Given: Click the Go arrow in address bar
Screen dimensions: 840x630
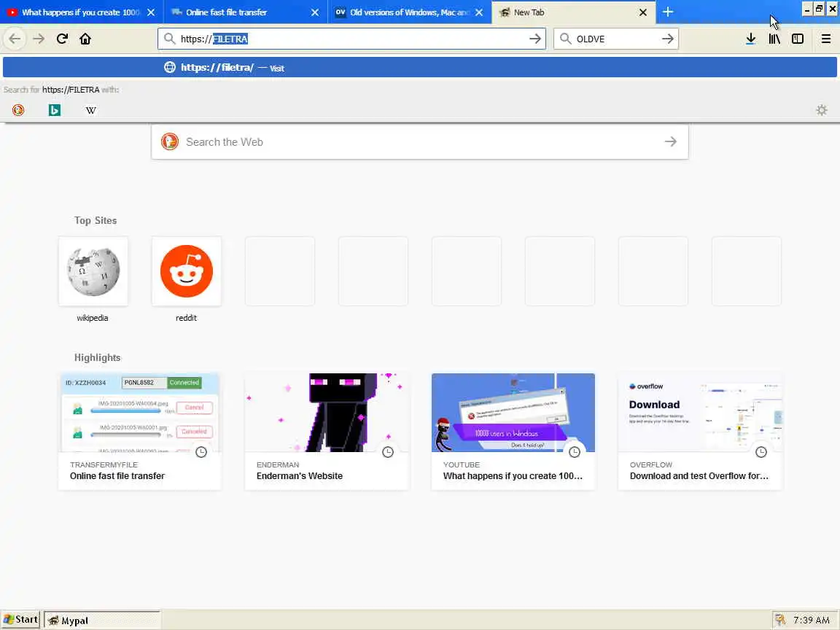Looking at the screenshot, I should (x=534, y=39).
